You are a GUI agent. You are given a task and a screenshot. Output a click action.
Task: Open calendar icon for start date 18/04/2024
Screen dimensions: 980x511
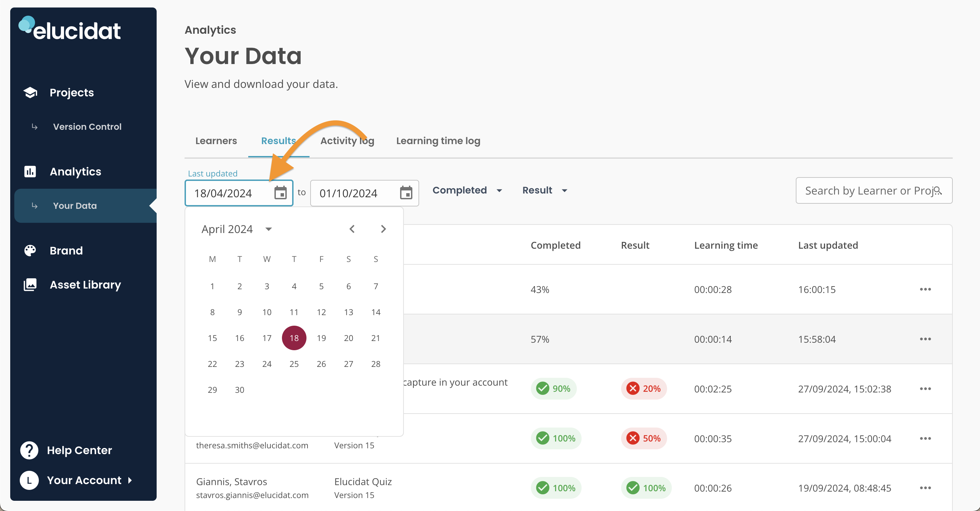click(281, 193)
